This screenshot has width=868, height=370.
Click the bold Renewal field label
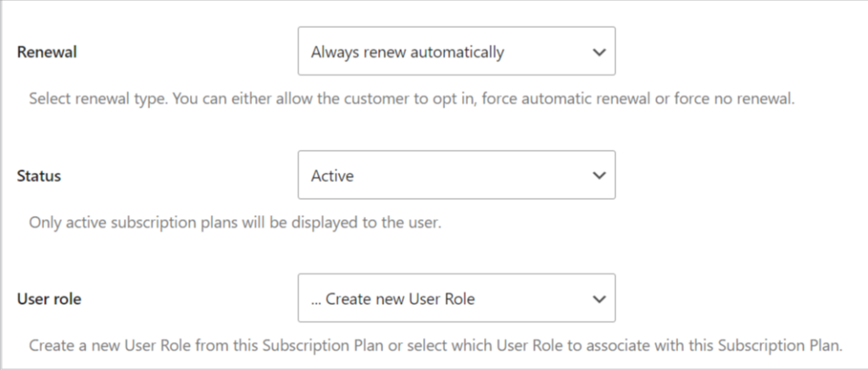[x=47, y=52]
